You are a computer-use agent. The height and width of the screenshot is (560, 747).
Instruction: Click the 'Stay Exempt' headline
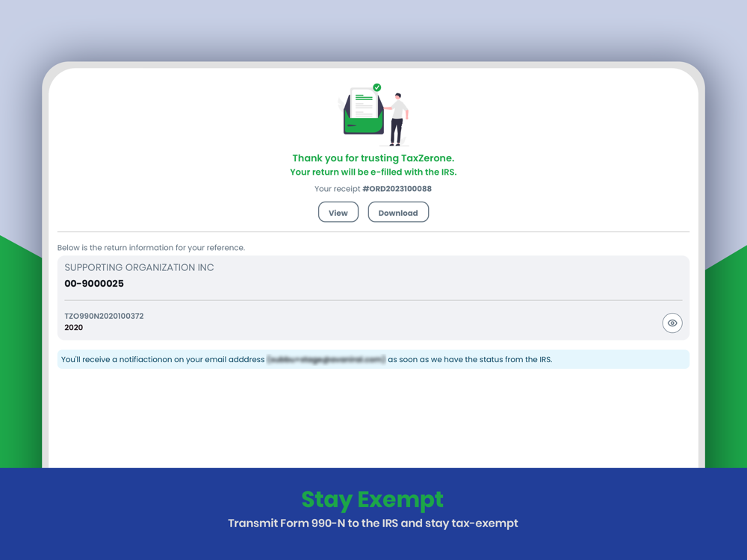(372, 500)
